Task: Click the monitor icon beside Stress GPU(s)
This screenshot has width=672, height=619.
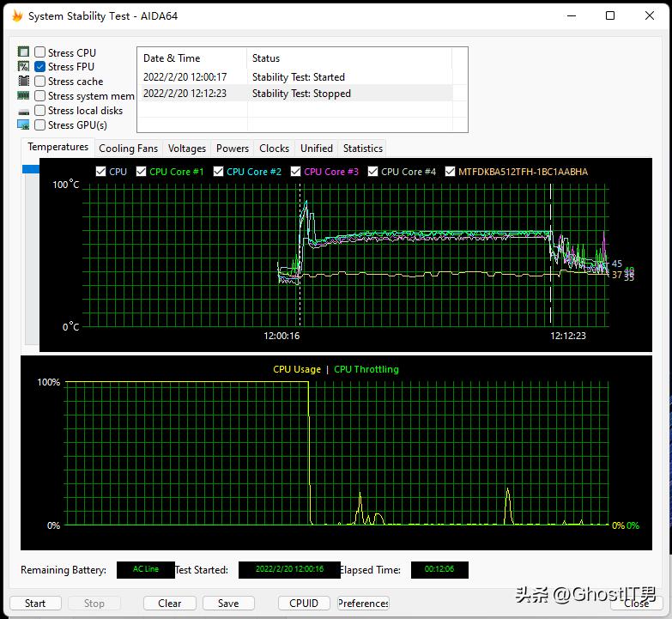Action: 23,125
